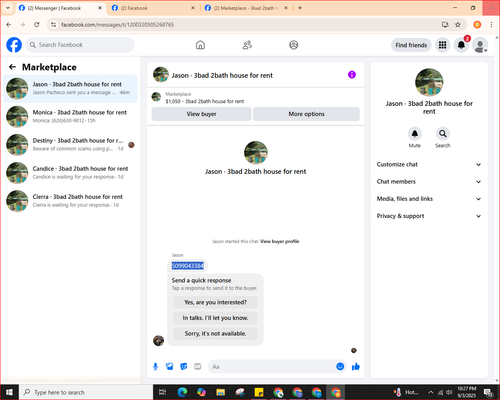Open the Home icon in the top navigation

(200, 45)
